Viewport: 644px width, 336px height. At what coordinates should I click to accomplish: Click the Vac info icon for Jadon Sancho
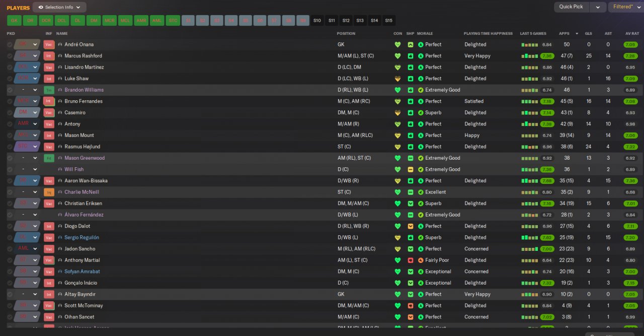click(49, 249)
